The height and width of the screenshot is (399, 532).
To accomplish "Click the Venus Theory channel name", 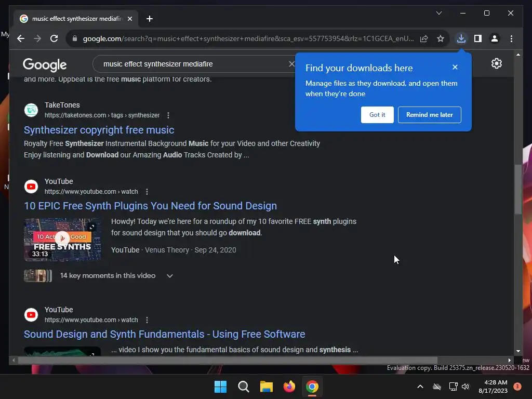I will [167, 250].
